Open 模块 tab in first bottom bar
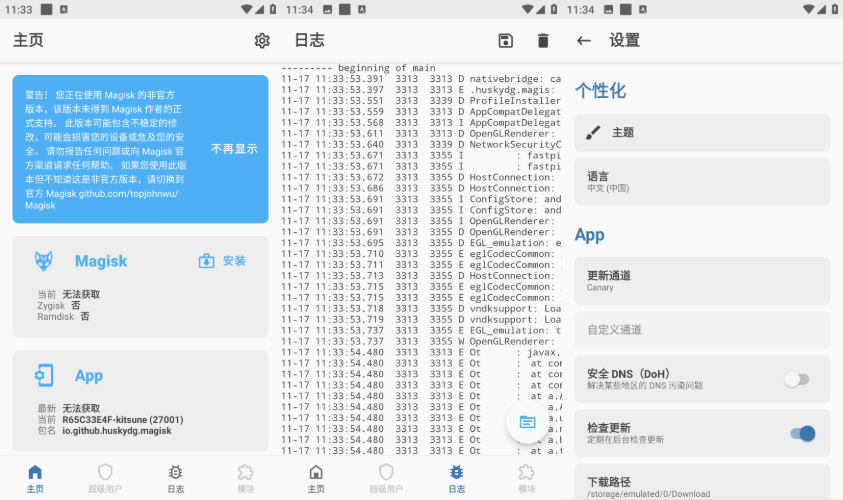Screen dimensions: 843x500 coord(246,478)
